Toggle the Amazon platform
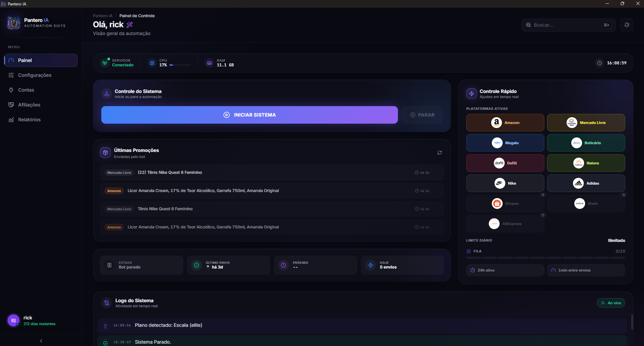Viewport: 644px width, 346px height. point(505,123)
